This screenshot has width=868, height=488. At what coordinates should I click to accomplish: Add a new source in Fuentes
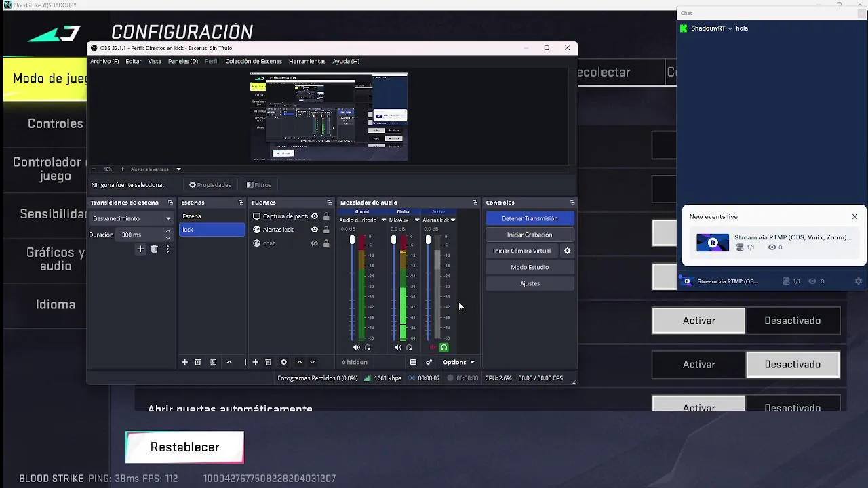pos(255,362)
